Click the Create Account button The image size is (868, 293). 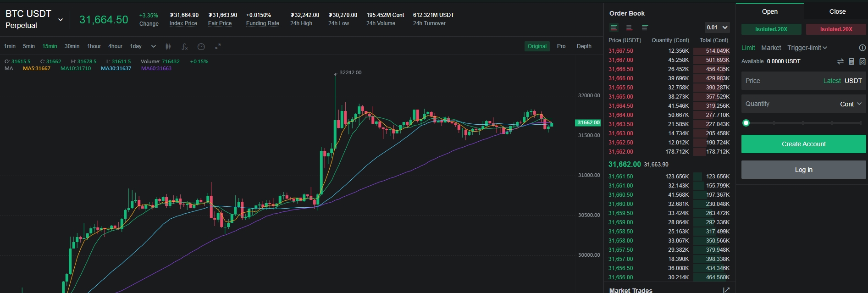click(x=803, y=144)
